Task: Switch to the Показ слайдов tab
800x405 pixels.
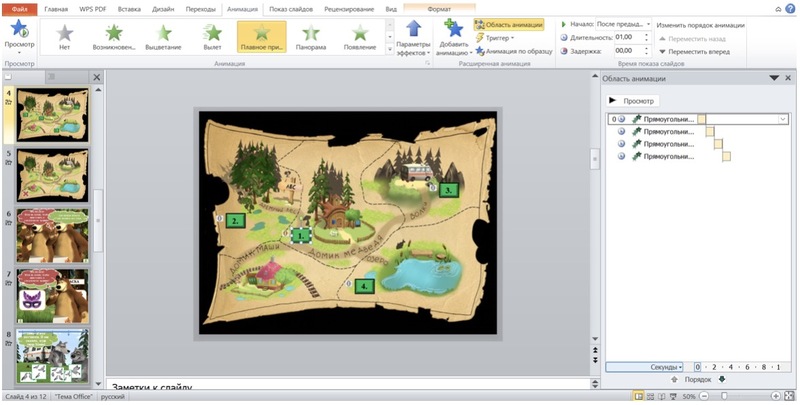Action: [x=292, y=9]
